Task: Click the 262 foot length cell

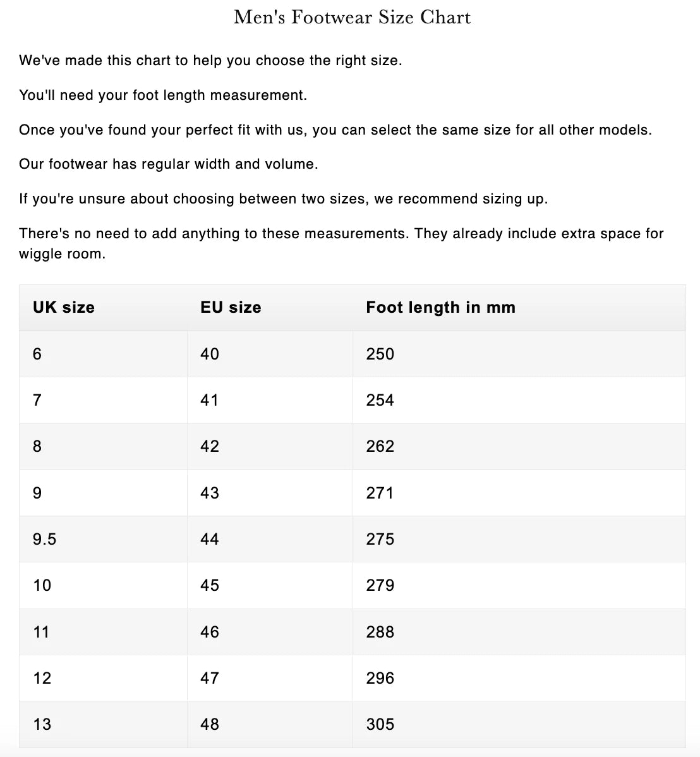Action: [380, 447]
